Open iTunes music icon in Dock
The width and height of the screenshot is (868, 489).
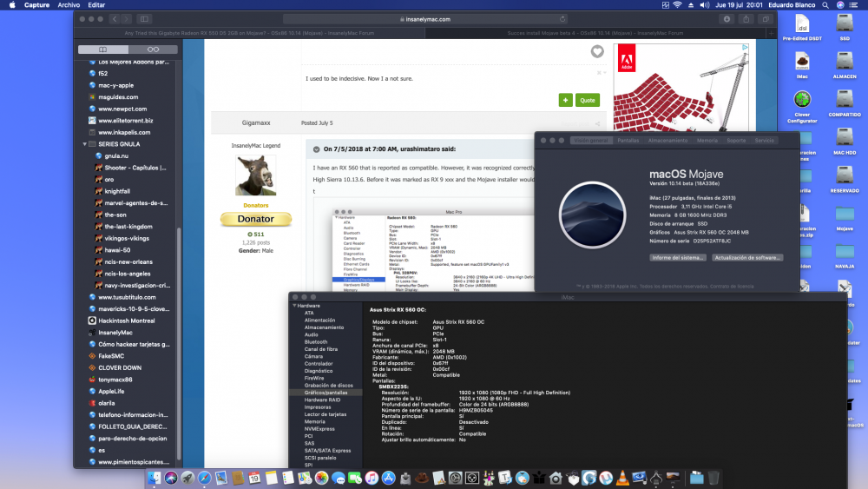click(372, 478)
